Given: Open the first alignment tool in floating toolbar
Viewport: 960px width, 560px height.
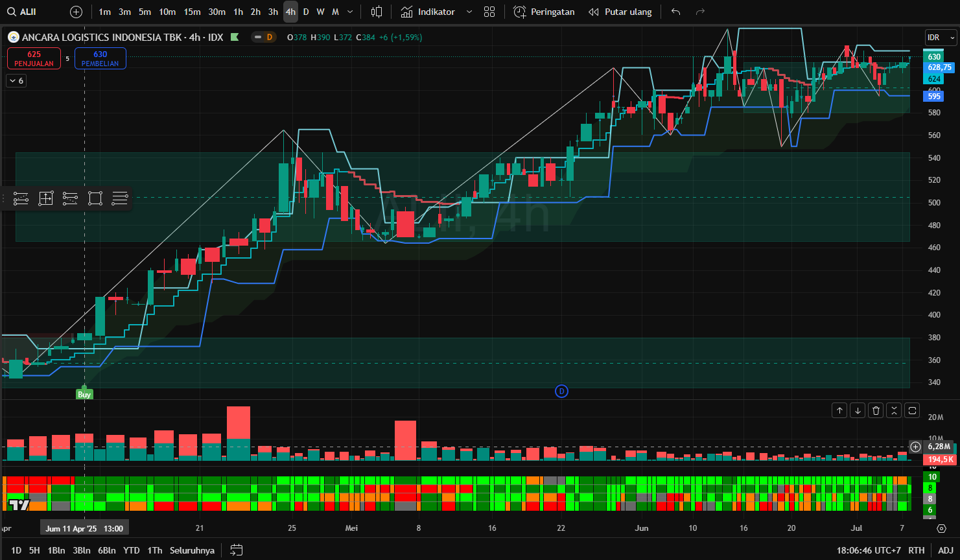Looking at the screenshot, I should tap(21, 198).
